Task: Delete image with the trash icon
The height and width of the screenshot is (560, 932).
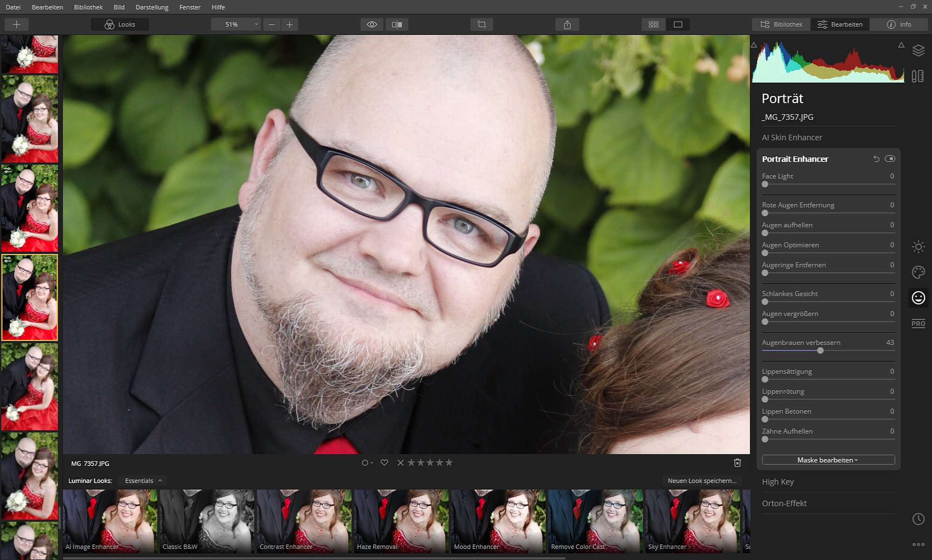Action: pyautogui.click(x=737, y=463)
